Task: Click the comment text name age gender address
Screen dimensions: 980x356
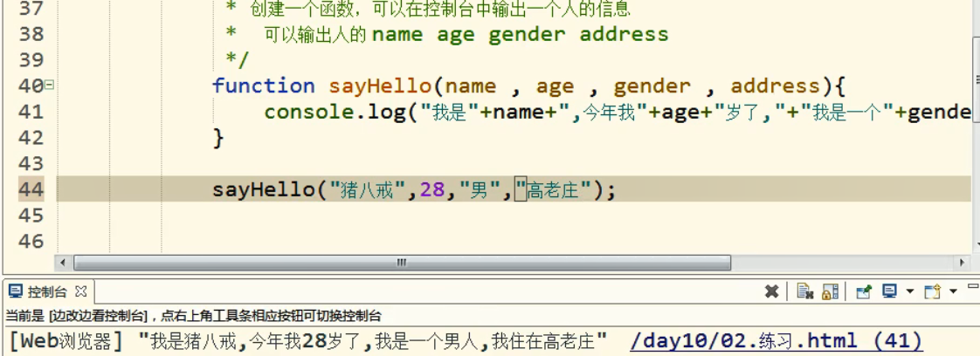Action: pos(520,34)
